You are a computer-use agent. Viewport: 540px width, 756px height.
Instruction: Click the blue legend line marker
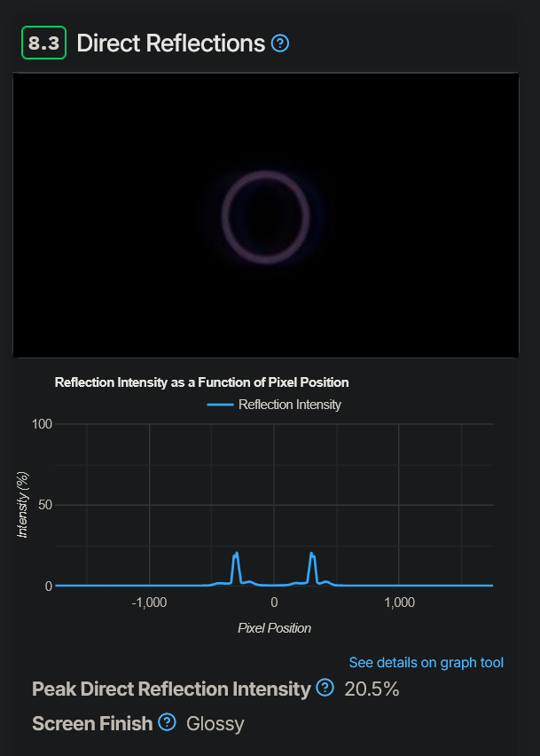pyautogui.click(x=222, y=405)
